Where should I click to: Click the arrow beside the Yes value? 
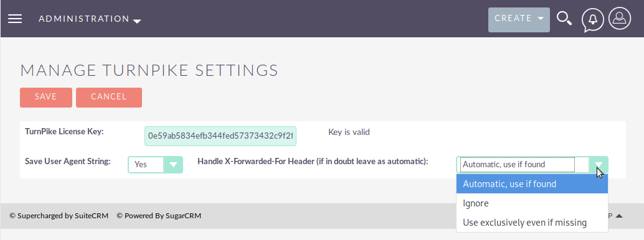pos(173,165)
